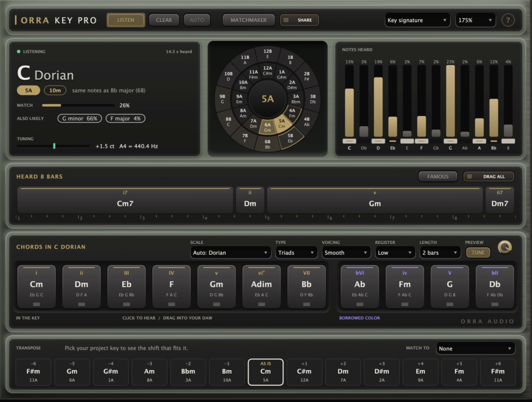Viewport: 532px width, 402px height.
Task: Toggle the Famous progressions button
Action: [438, 177]
